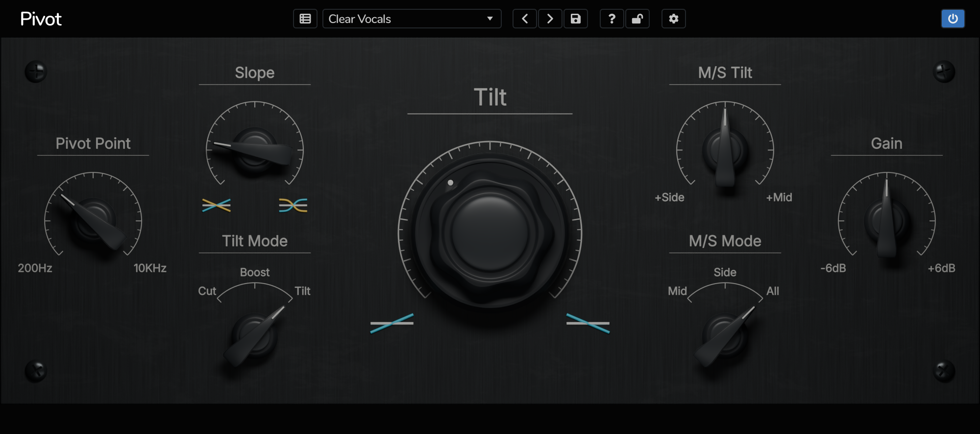Select Side in M/S Mode
The image size is (980, 434).
(x=725, y=272)
